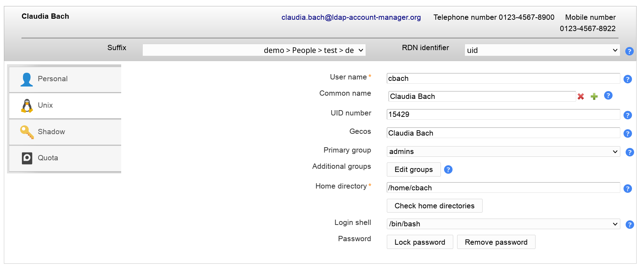The width and height of the screenshot is (644, 268).
Task: Click help icon for Login shell
Action: click(629, 225)
